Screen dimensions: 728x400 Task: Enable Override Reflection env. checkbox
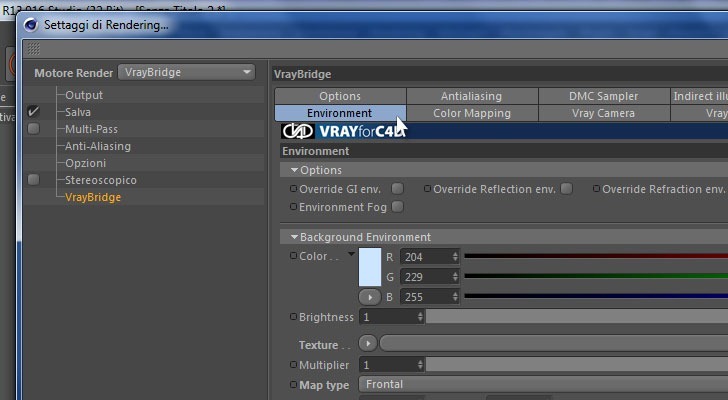[x=566, y=188]
